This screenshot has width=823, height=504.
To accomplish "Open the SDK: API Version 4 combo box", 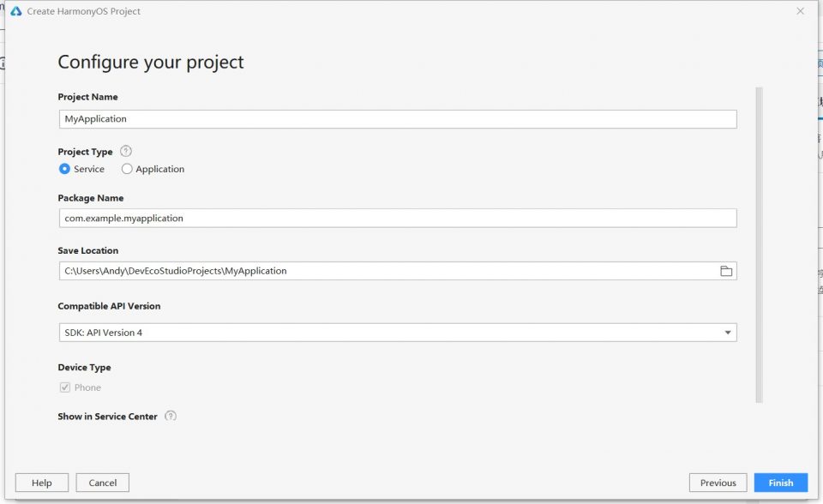I will (x=398, y=333).
